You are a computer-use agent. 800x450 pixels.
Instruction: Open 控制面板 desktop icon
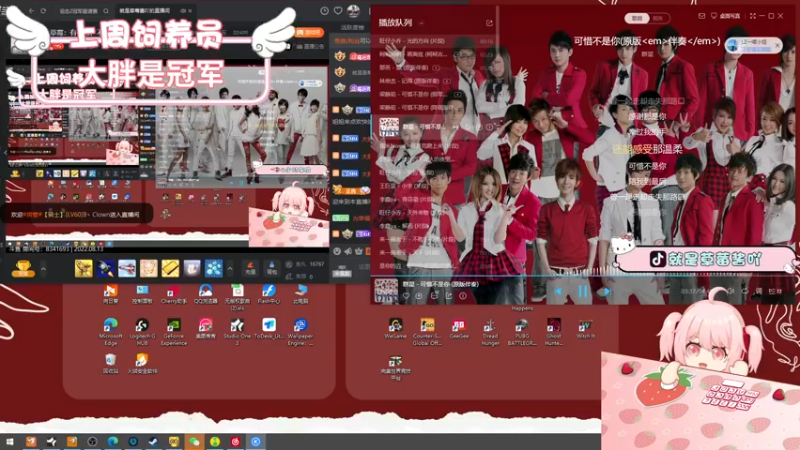click(142, 294)
